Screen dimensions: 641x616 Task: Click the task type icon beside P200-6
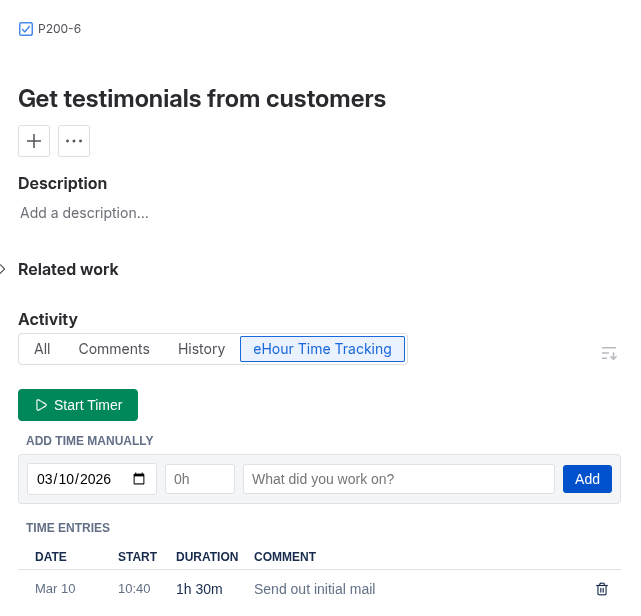pyautogui.click(x=26, y=29)
